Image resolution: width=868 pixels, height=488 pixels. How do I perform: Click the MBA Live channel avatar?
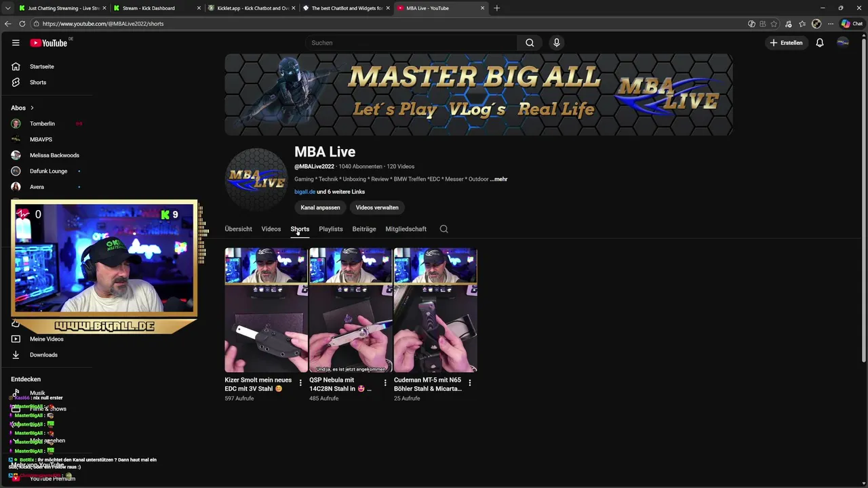point(256,179)
